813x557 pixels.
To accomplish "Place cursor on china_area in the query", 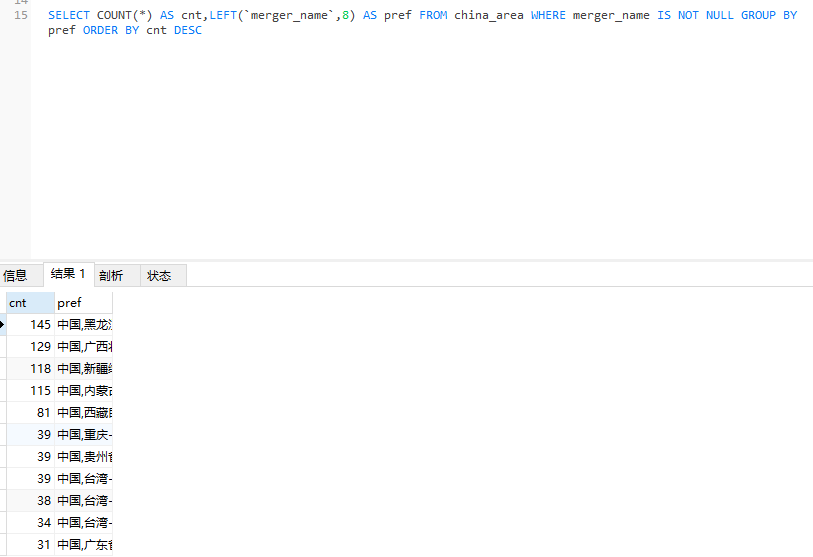I will [488, 16].
